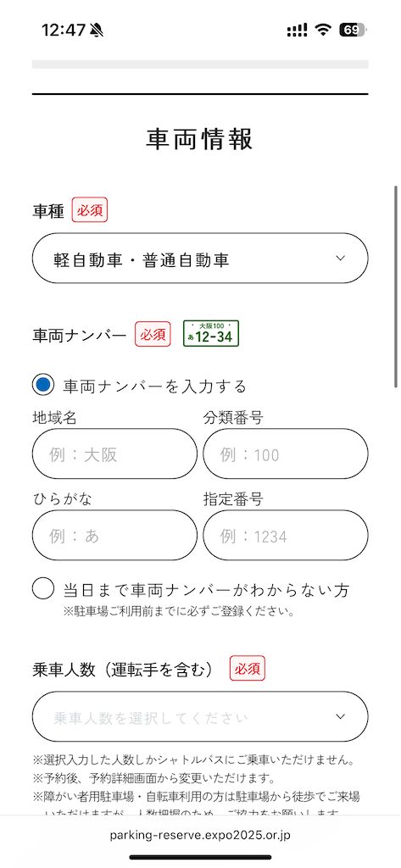The height and width of the screenshot is (868, 401).
Task: Select 当日まで車両ナンバーがわからない方 radio option
Action: coord(43,588)
